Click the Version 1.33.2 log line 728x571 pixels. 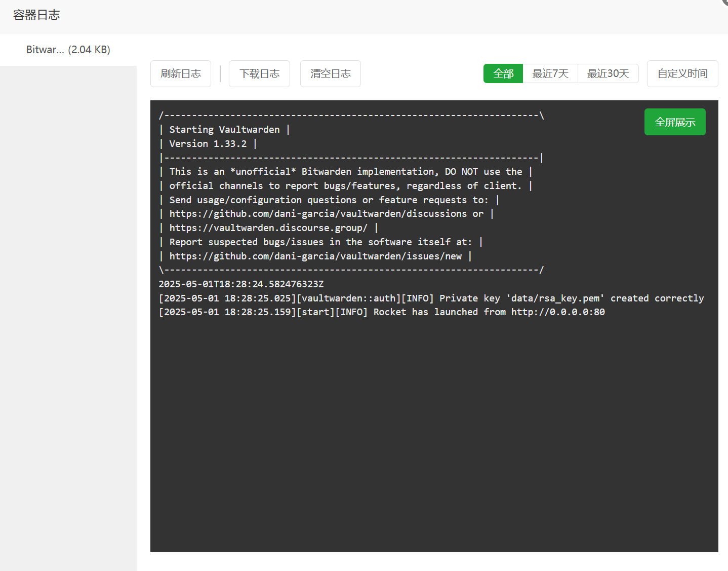coord(207,143)
